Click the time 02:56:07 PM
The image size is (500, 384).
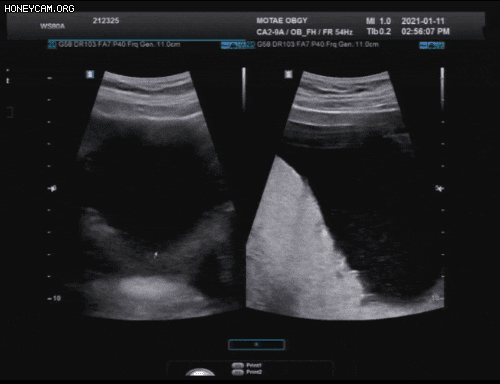pos(426,31)
